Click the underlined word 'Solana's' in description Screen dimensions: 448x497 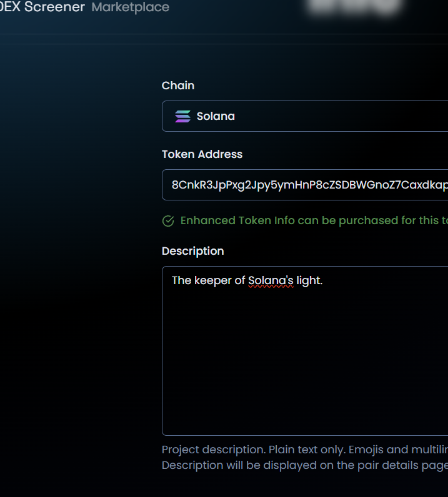coord(271,280)
